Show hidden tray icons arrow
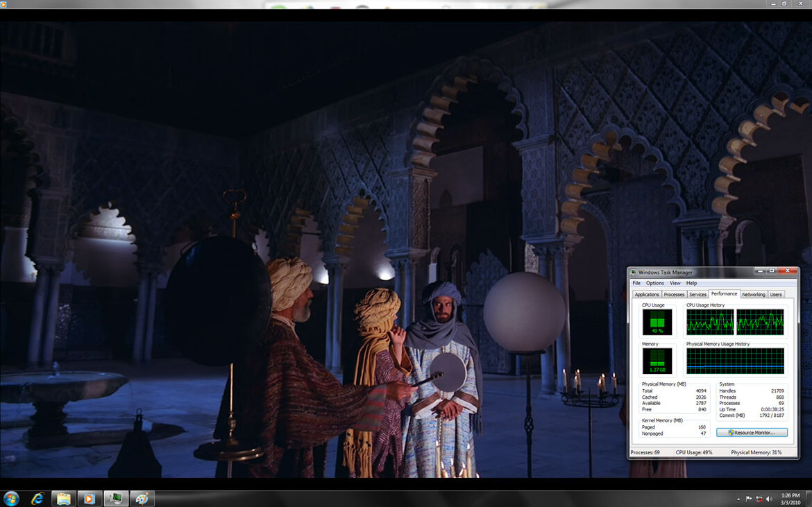812x507 pixels. click(740, 499)
